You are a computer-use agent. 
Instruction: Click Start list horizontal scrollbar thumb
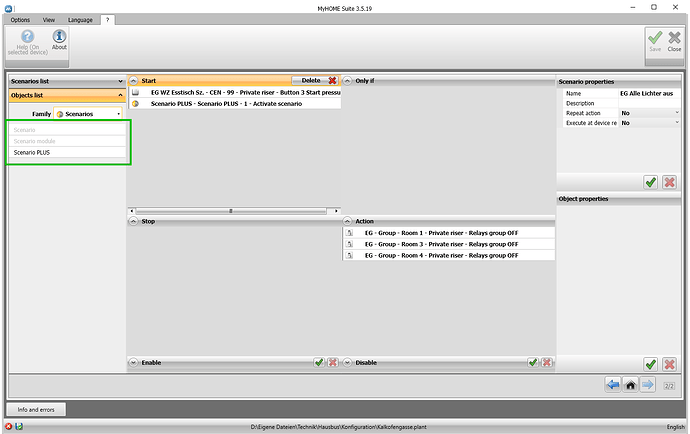231,211
